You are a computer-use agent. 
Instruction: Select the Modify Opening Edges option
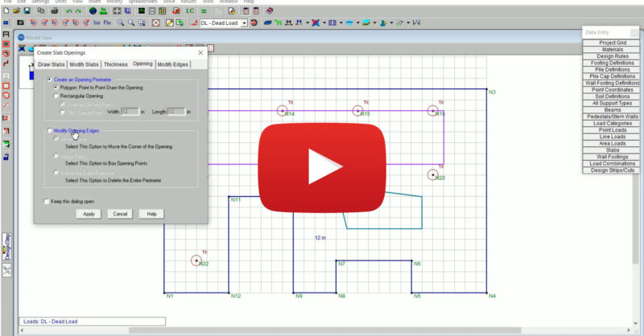[48, 131]
